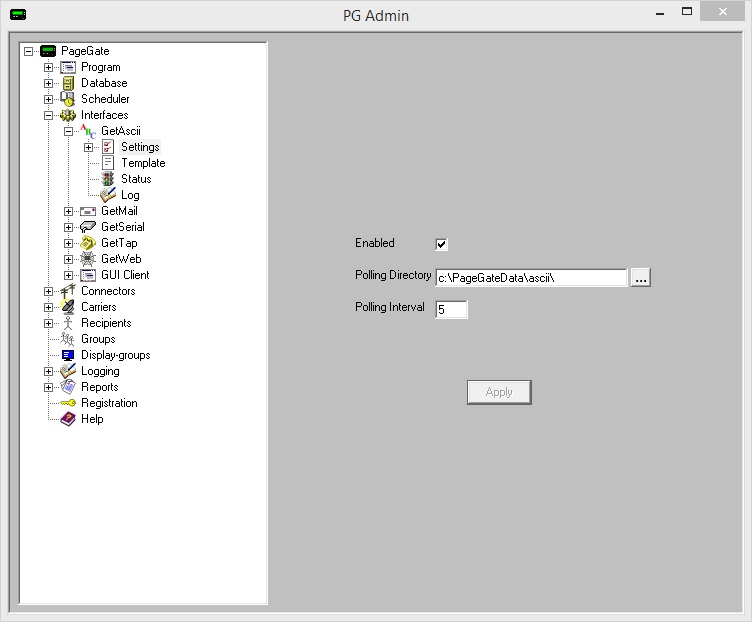Select the Help tree label
Image resolution: width=752 pixels, height=622 pixels.
coord(92,419)
